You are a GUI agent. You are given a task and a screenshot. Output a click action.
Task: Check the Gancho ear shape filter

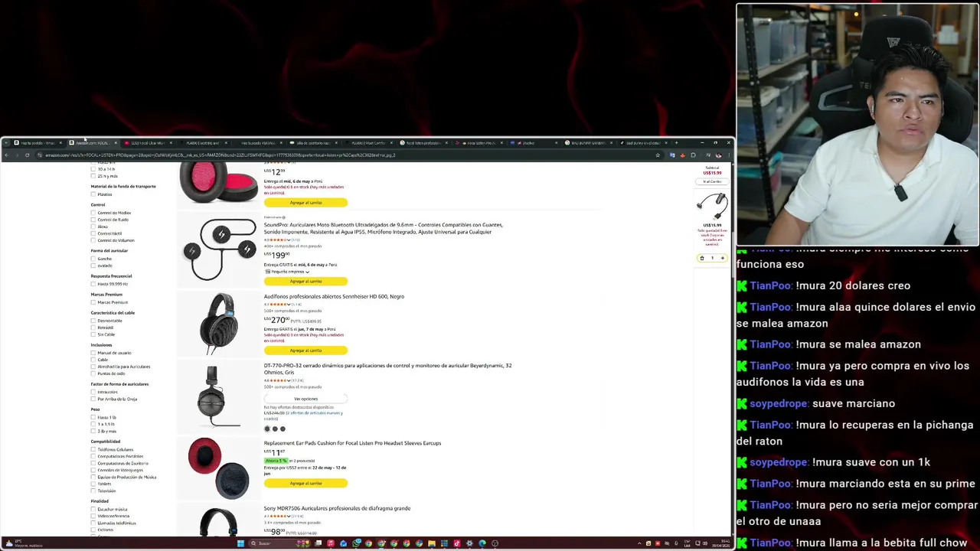93,259
